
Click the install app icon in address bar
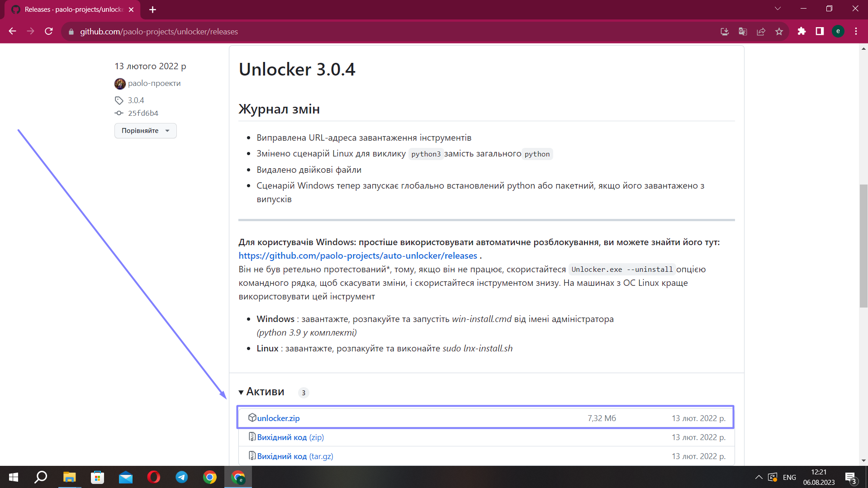coord(725,31)
